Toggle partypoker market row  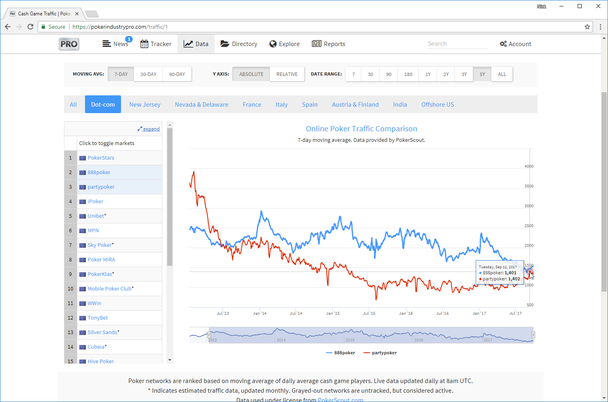click(113, 187)
